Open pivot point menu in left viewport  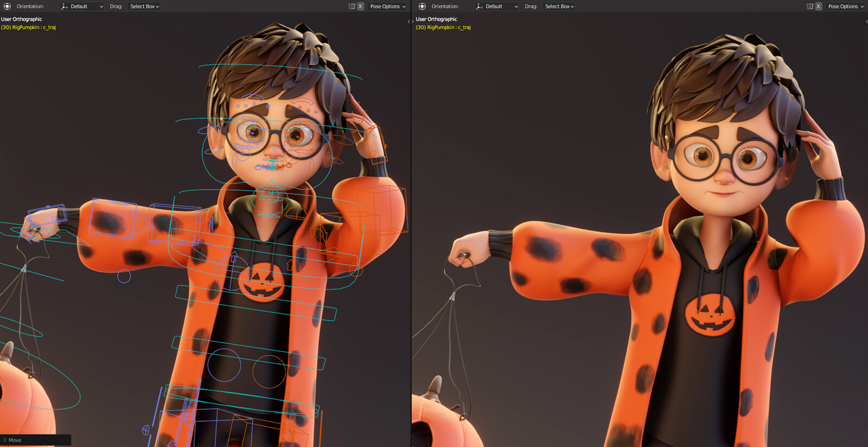[8, 7]
